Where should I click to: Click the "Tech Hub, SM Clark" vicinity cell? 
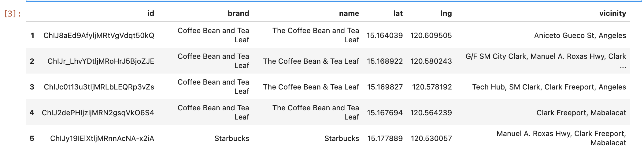549,87
